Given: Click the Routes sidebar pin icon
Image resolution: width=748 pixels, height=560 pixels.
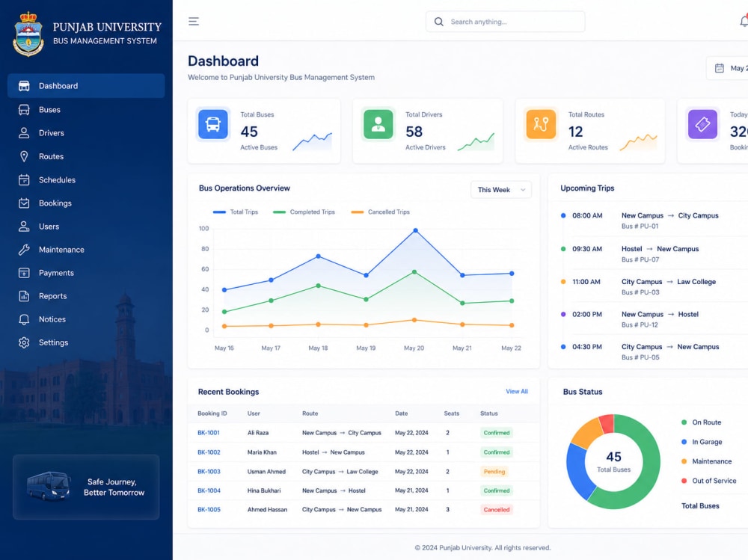Looking at the screenshot, I should 24,156.
